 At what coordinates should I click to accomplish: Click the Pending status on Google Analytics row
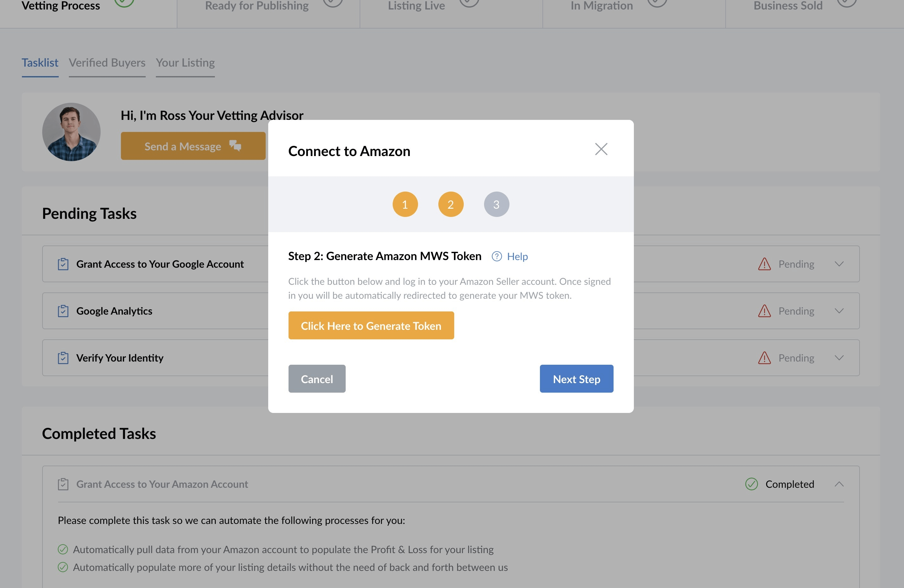pyautogui.click(x=796, y=311)
